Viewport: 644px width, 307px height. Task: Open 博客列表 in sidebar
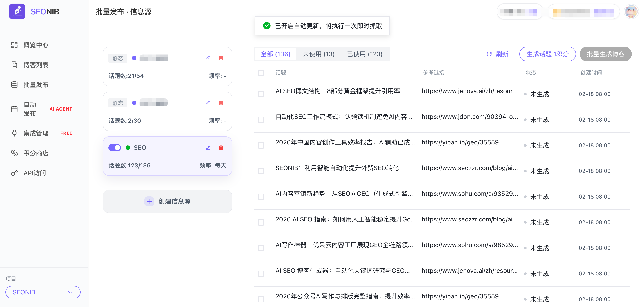click(x=36, y=65)
